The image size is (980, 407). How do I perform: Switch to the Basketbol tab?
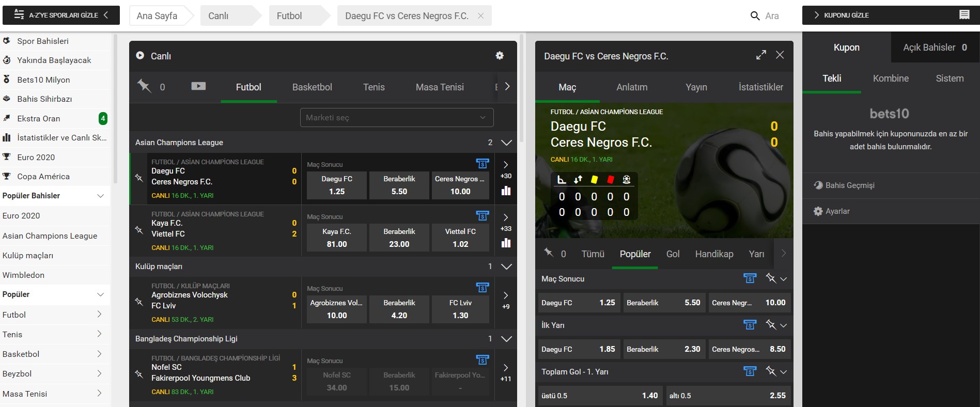[312, 87]
